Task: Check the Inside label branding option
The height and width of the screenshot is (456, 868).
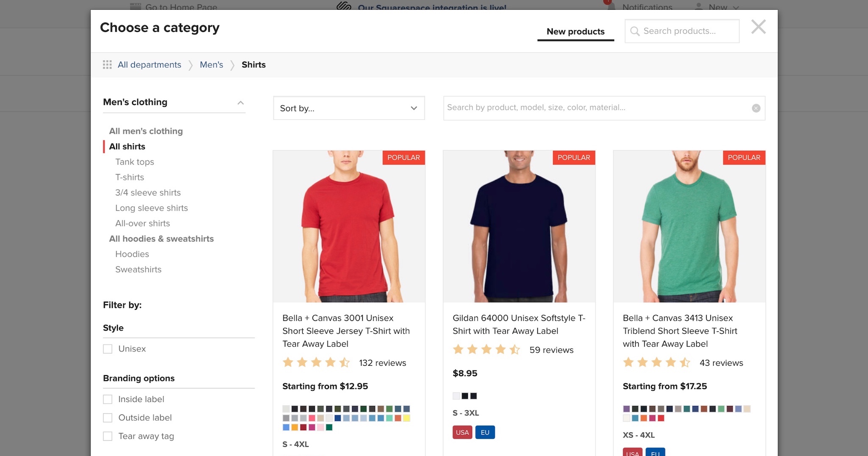Action: tap(108, 399)
